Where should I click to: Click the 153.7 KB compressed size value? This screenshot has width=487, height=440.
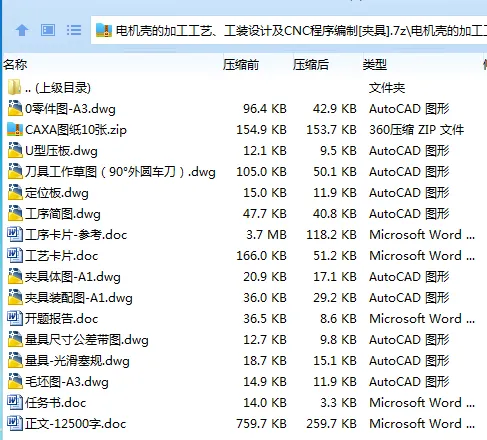[x=332, y=130]
